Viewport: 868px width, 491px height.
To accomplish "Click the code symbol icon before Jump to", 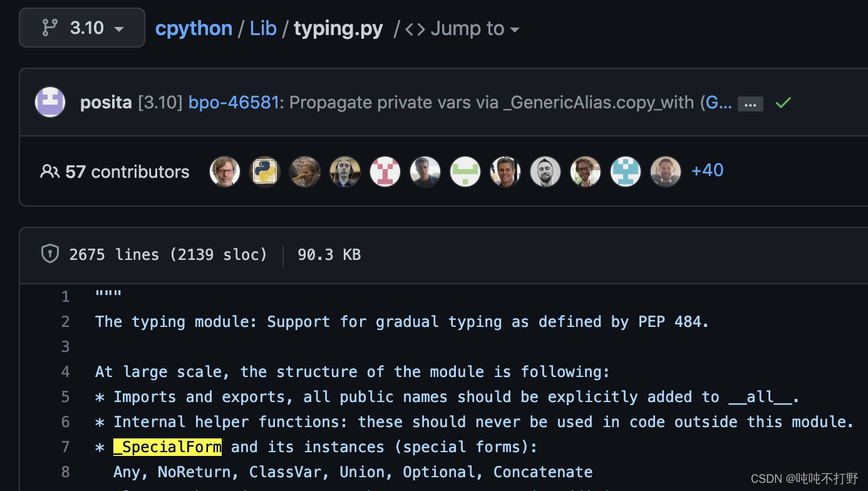I will pyautogui.click(x=414, y=28).
